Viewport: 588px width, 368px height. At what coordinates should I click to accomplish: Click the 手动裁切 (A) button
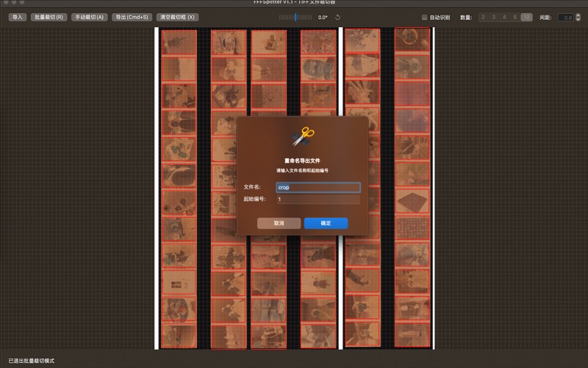coord(89,17)
